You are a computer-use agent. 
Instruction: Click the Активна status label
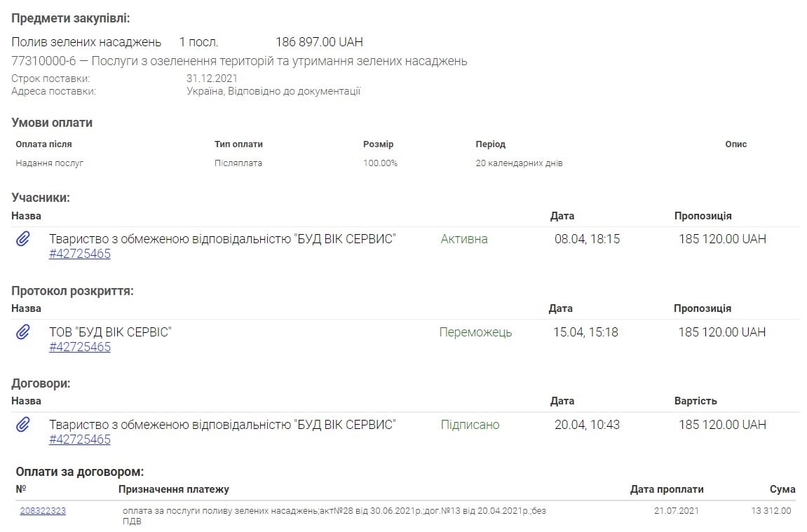click(x=464, y=239)
